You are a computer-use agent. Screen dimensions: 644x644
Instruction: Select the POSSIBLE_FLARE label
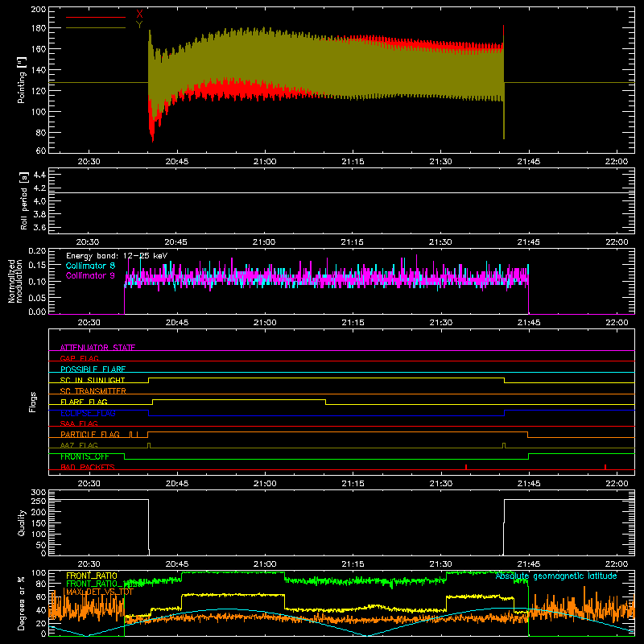(x=93, y=369)
